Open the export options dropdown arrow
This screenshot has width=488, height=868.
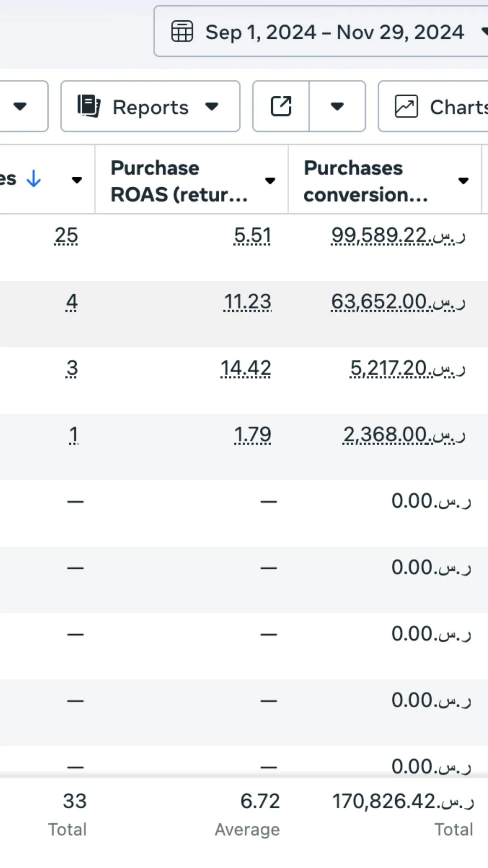coord(337,106)
